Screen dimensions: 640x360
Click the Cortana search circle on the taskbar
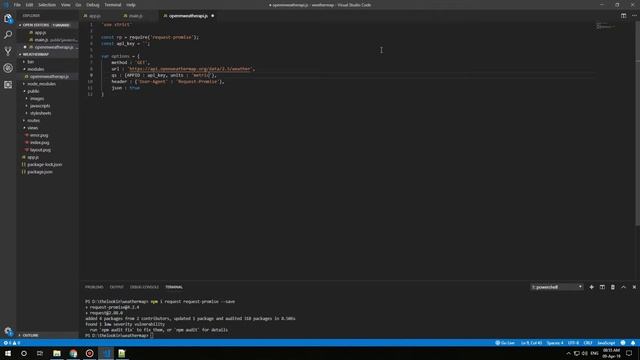24,353
